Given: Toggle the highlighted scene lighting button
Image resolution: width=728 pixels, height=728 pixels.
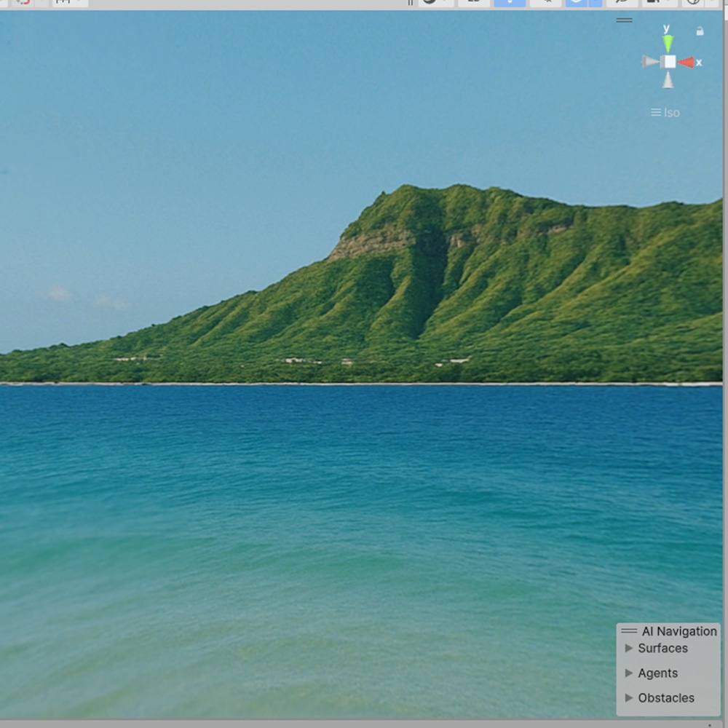Looking at the screenshot, I should coord(510,2).
